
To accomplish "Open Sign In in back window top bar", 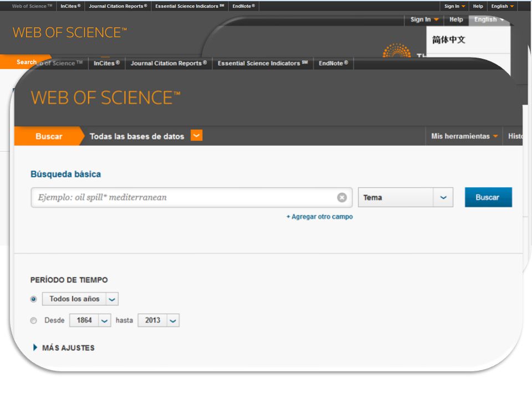I will point(454,6).
